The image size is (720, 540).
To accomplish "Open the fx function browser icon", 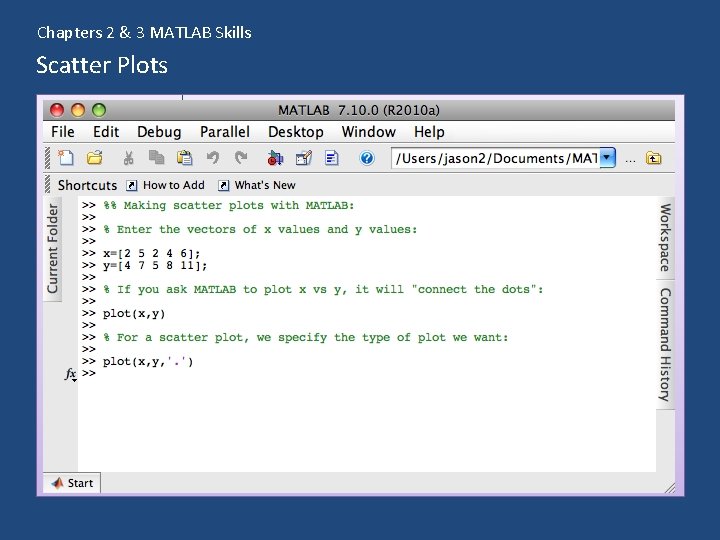I will pos(70,374).
